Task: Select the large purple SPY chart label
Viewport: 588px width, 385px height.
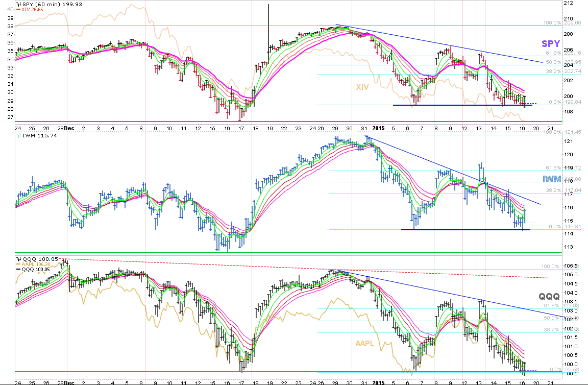Action: [x=551, y=44]
